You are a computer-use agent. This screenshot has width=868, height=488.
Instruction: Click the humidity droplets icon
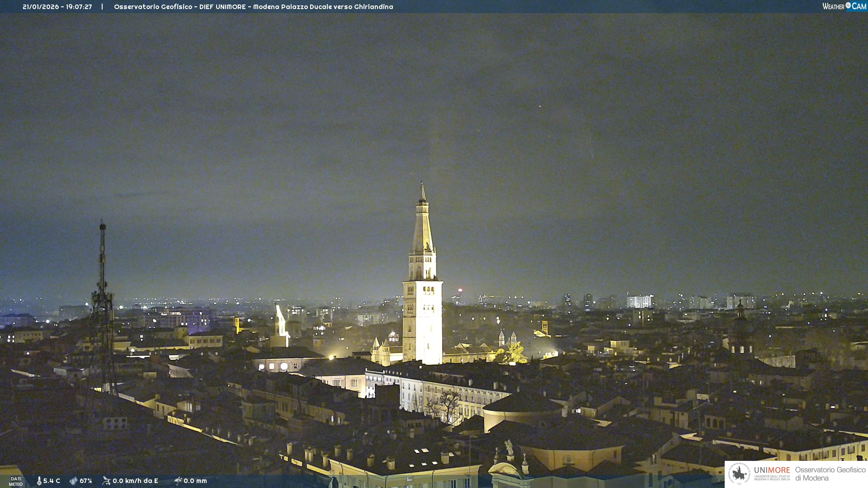point(74,481)
